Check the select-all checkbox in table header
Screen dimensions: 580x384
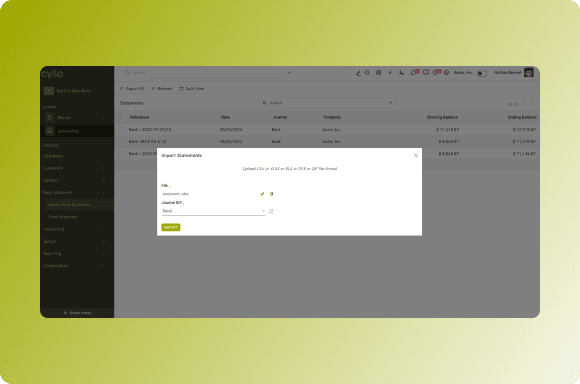120,117
